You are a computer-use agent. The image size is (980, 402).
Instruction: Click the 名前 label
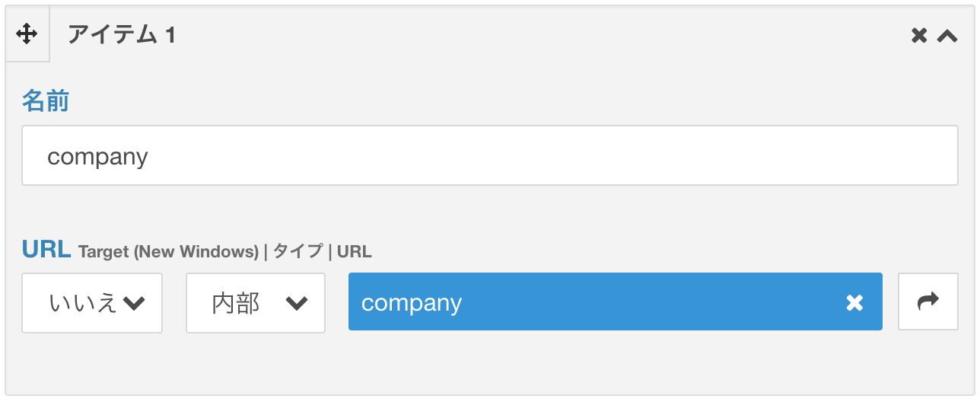coord(45,100)
